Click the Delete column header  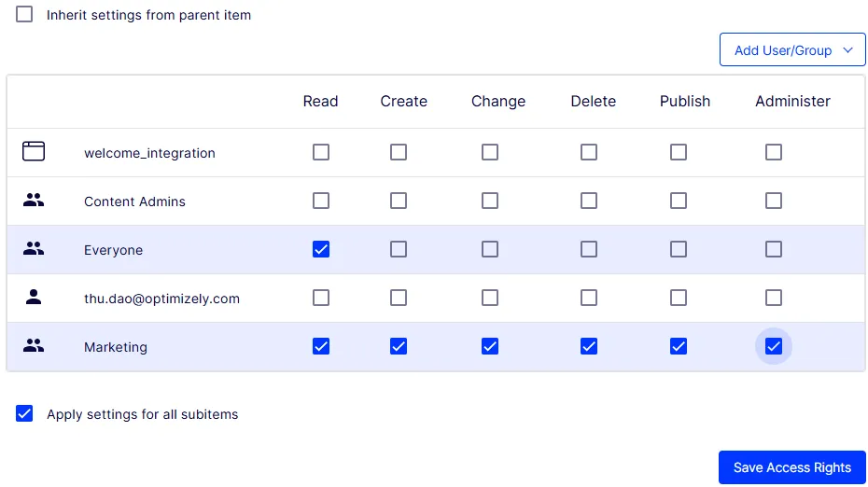click(x=594, y=102)
